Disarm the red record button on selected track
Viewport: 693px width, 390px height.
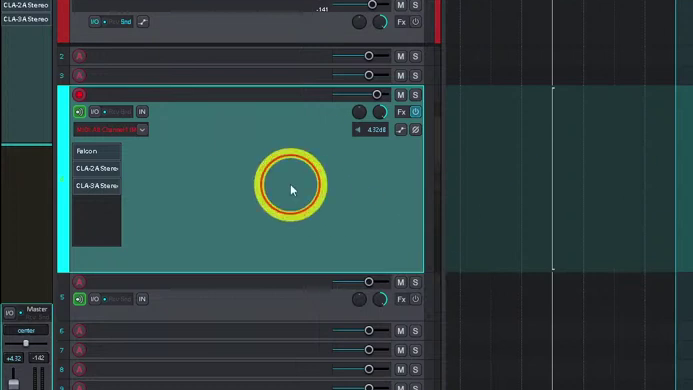(79, 95)
